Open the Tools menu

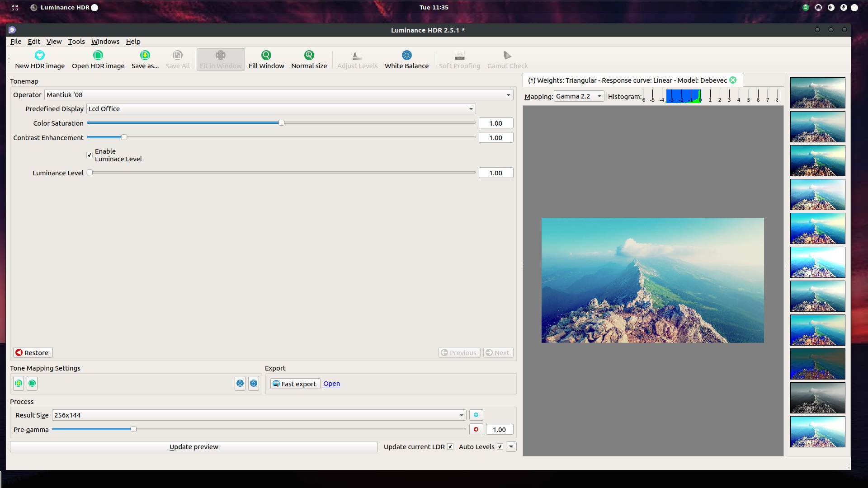76,41
